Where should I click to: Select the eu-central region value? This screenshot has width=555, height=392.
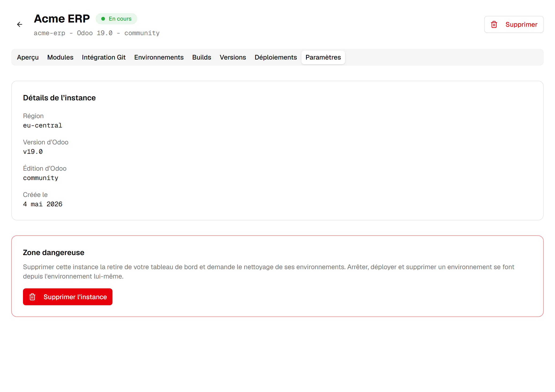click(x=43, y=125)
